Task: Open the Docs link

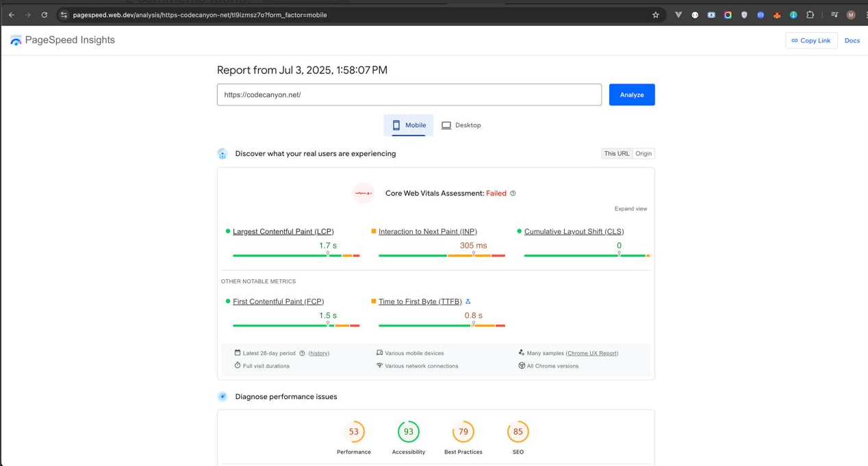Action: point(852,40)
